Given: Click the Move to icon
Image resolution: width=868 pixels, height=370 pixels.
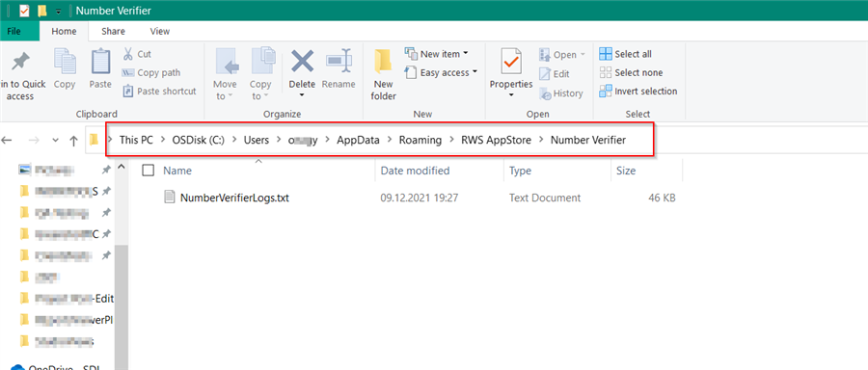Looking at the screenshot, I should [x=225, y=61].
